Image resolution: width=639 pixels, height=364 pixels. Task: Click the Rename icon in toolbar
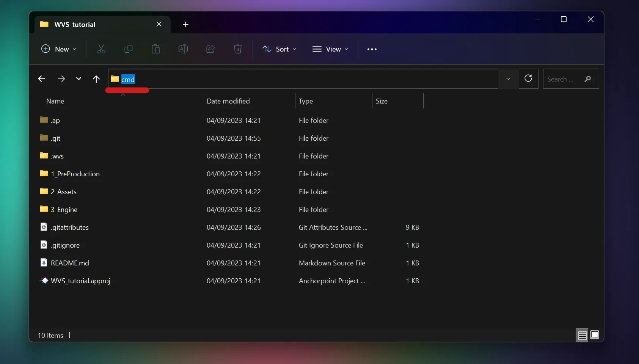tap(183, 49)
